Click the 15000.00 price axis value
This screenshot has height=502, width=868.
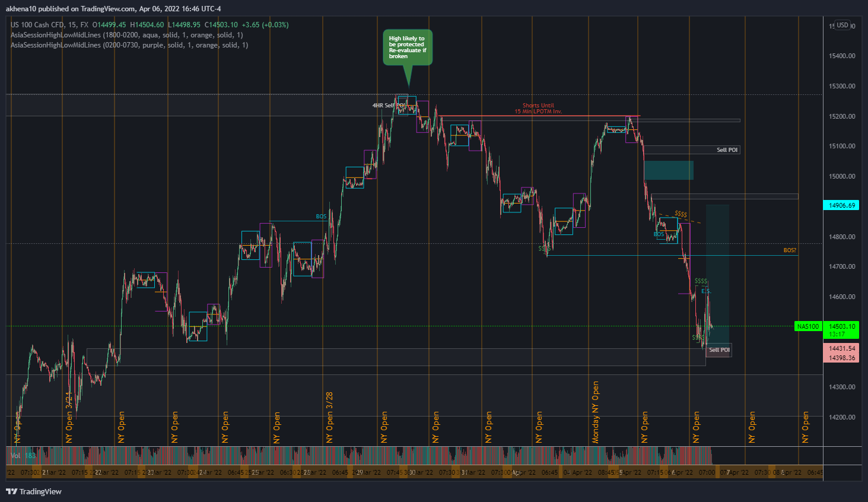pos(842,176)
